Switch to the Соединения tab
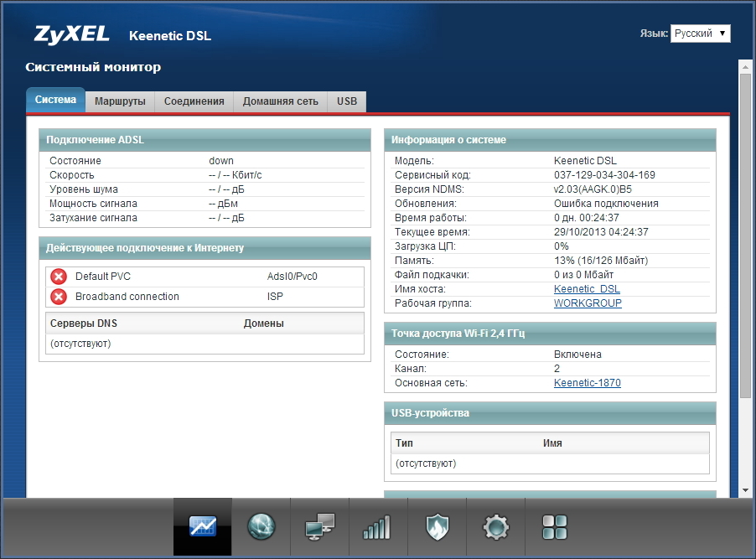Image resolution: width=756 pixels, height=559 pixels. (194, 101)
